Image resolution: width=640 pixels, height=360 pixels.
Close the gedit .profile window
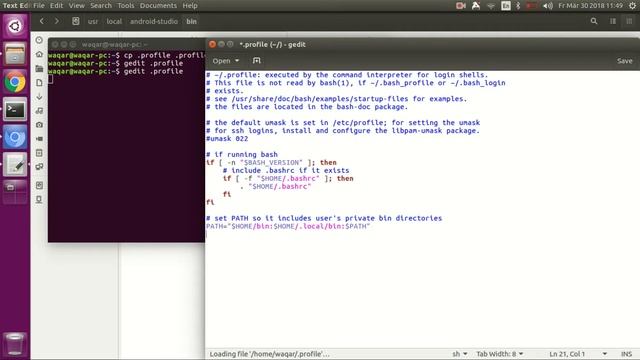[212, 44]
